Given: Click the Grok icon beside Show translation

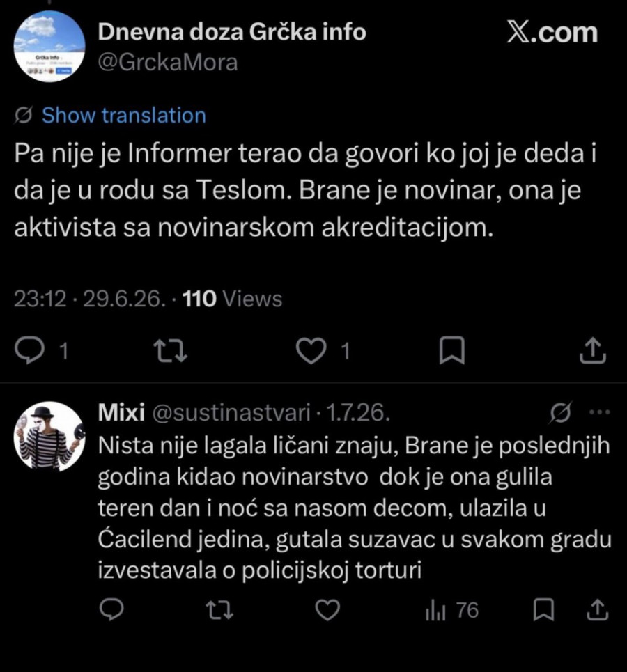Looking at the screenshot, I should point(24,116).
